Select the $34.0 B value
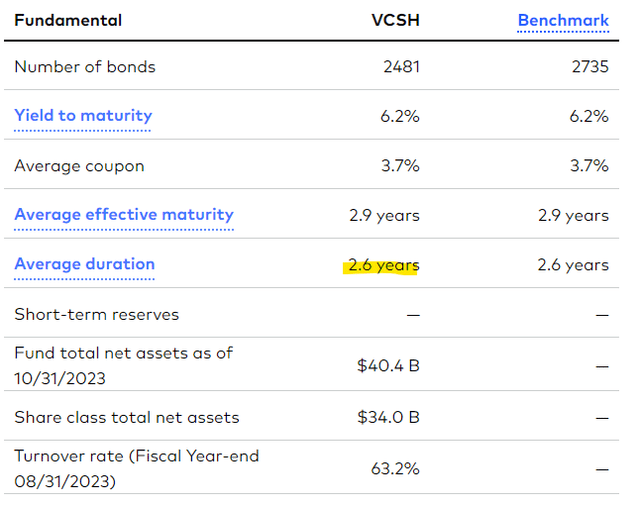640x506 pixels. [x=388, y=417]
